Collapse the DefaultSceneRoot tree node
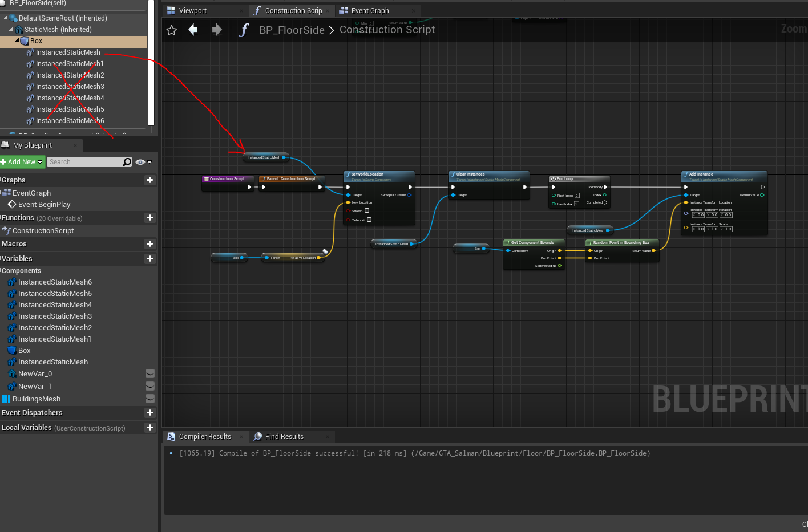 [5, 18]
